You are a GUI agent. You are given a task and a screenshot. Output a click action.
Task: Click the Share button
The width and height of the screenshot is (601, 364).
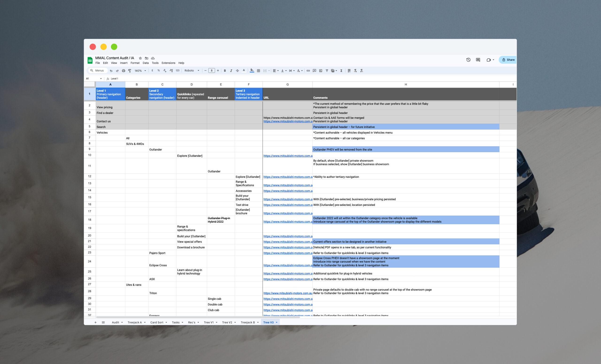pyautogui.click(x=508, y=60)
